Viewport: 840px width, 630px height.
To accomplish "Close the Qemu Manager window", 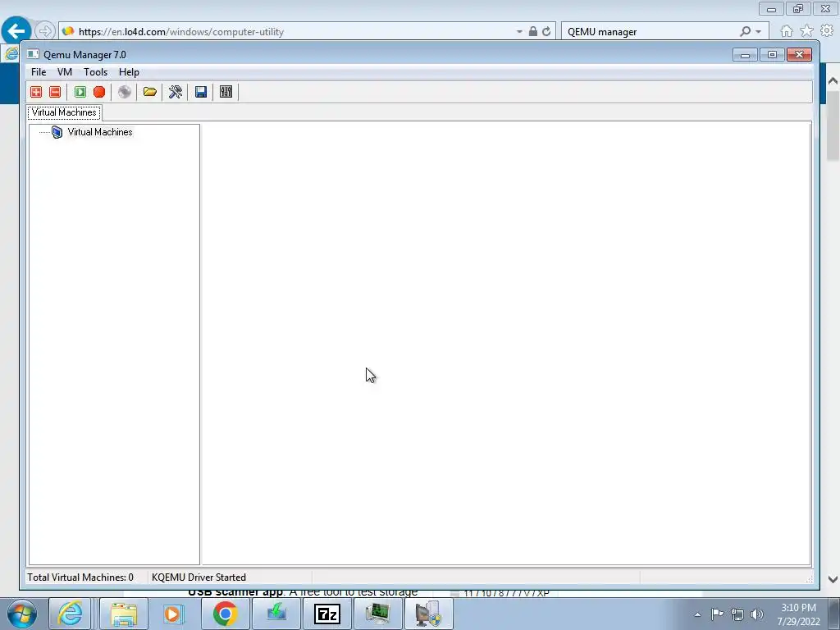I will point(799,55).
